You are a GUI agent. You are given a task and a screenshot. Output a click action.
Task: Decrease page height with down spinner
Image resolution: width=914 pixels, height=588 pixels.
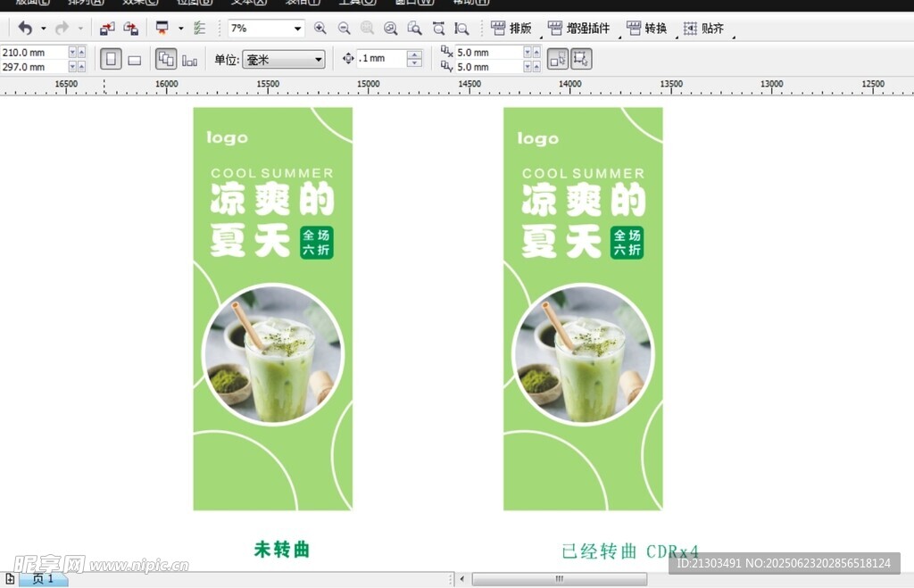tap(73, 67)
